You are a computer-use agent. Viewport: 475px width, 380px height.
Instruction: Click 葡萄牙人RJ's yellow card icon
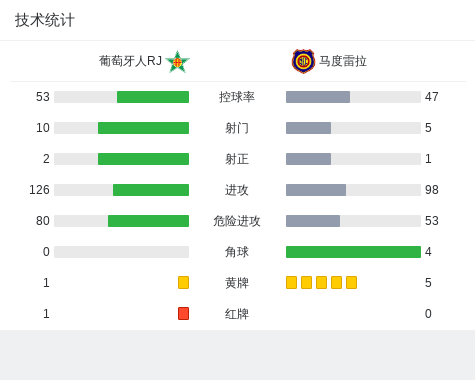pos(183,282)
